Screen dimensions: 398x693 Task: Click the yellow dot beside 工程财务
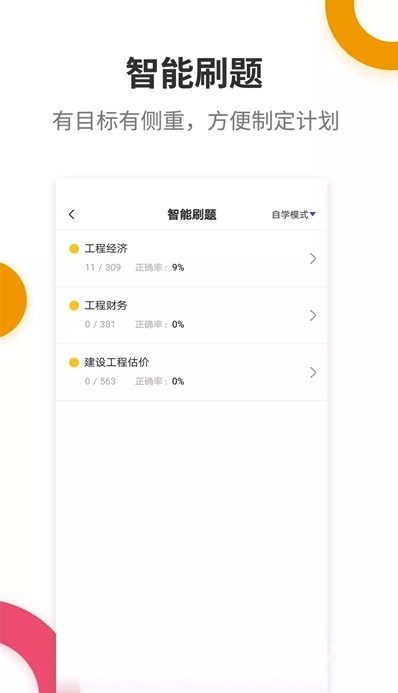(x=74, y=306)
